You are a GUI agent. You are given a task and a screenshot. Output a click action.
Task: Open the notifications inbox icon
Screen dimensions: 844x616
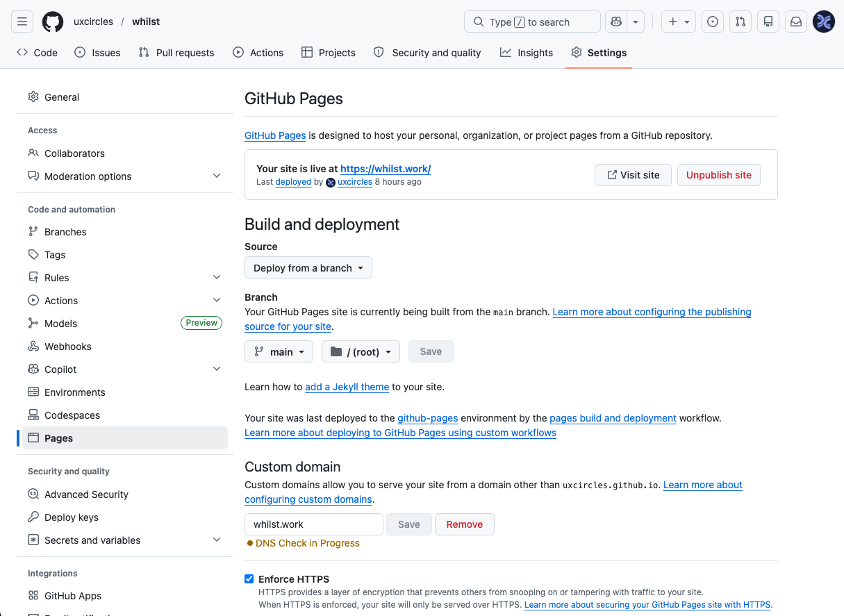[x=796, y=22]
